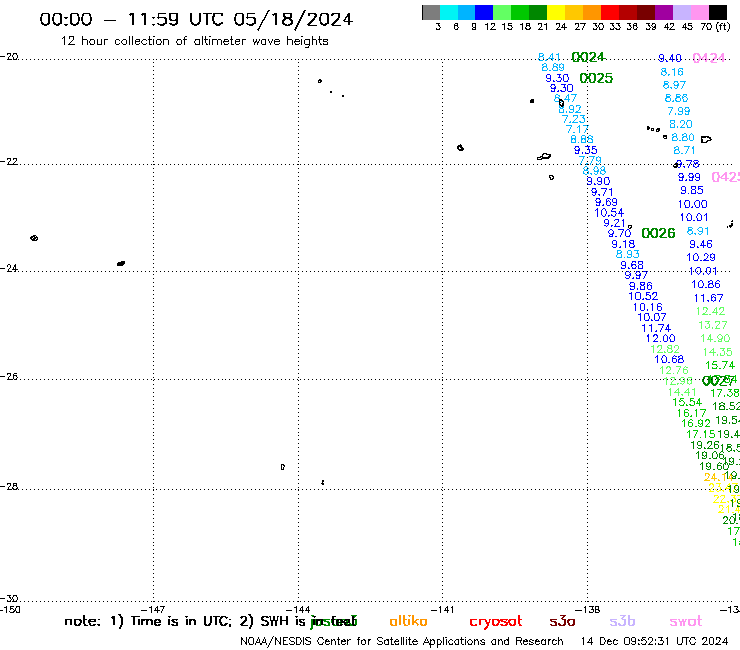
Task: Click the wave height value 9.40
Action: coord(670,58)
